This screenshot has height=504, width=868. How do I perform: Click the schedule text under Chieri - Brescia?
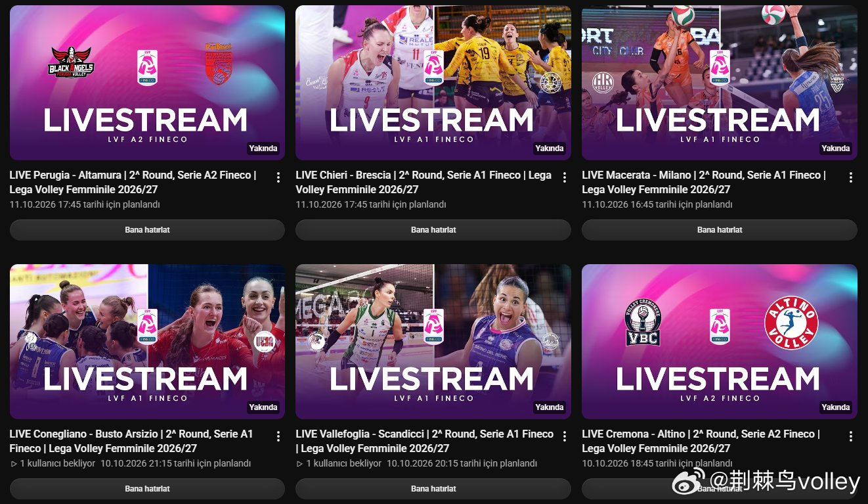point(371,204)
